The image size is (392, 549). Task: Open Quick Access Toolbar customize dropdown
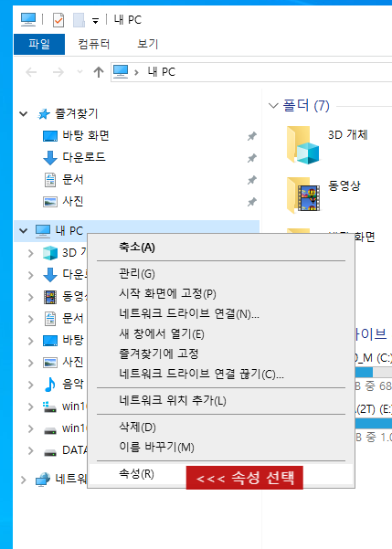click(x=95, y=21)
